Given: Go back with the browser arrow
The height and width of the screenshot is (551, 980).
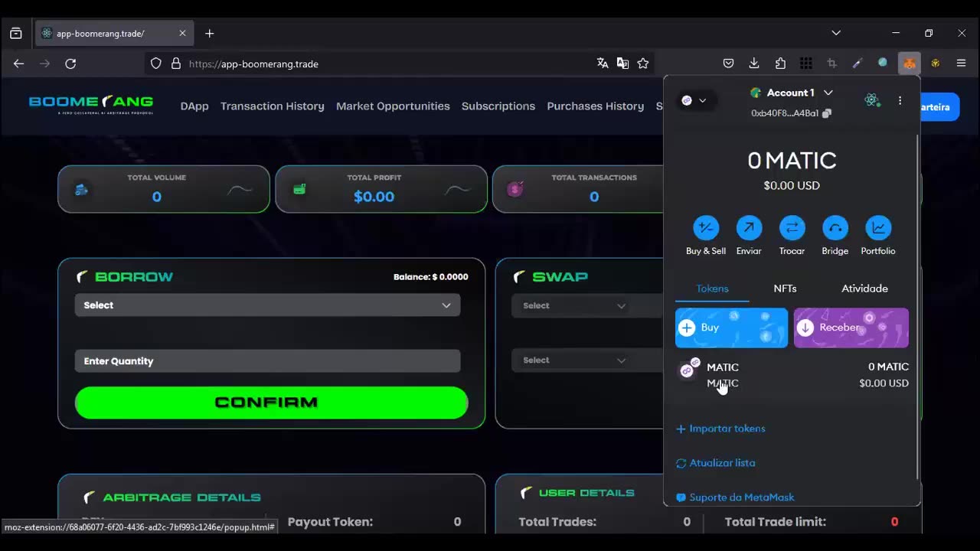Looking at the screenshot, I should (18, 64).
